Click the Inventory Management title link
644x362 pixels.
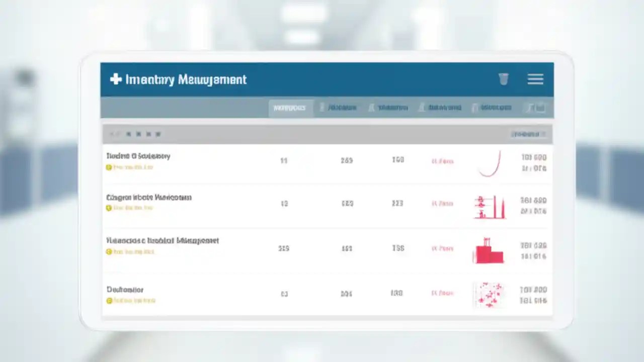(x=186, y=79)
